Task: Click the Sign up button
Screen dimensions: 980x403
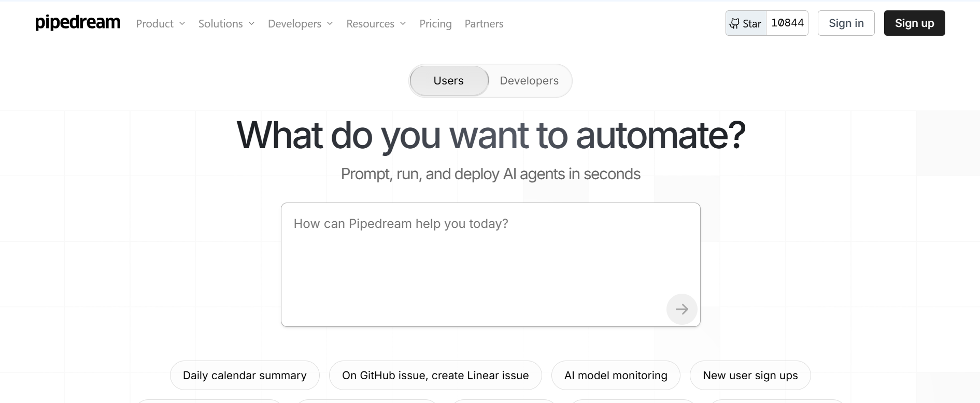Action: [x=914, y=23]
